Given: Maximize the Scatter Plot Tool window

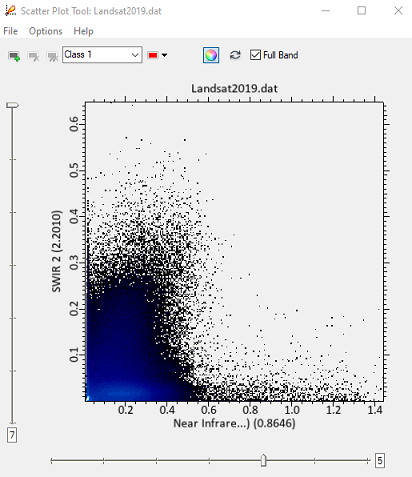Looking at the screenshot, I should [362, 11].
